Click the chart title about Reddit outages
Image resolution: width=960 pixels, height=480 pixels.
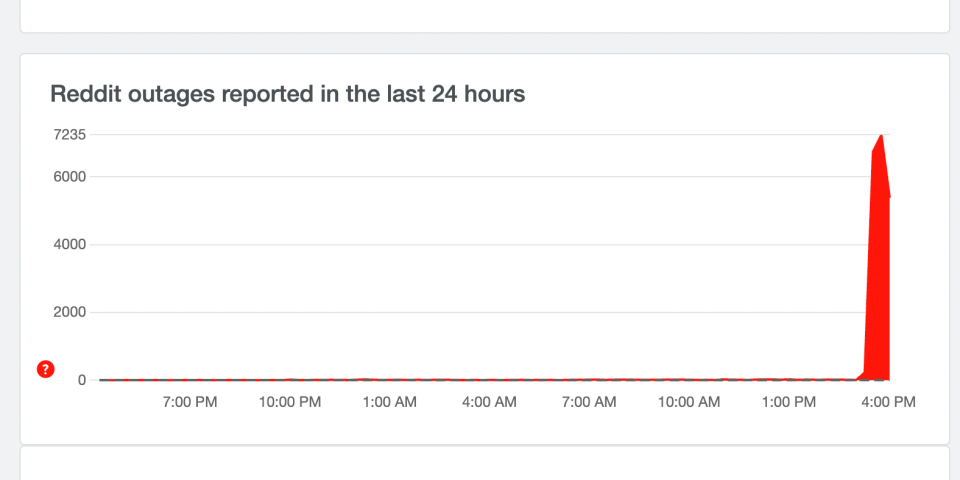(x=288, y=94)
